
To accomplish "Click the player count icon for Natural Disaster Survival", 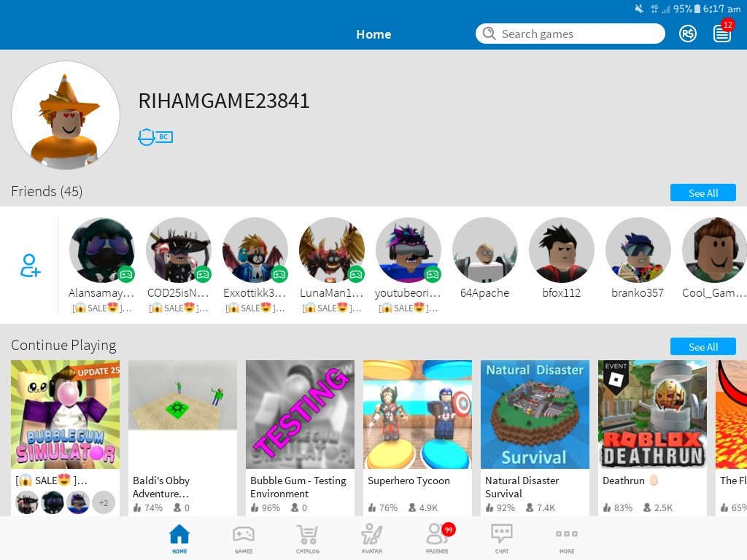I will point(530,507).
